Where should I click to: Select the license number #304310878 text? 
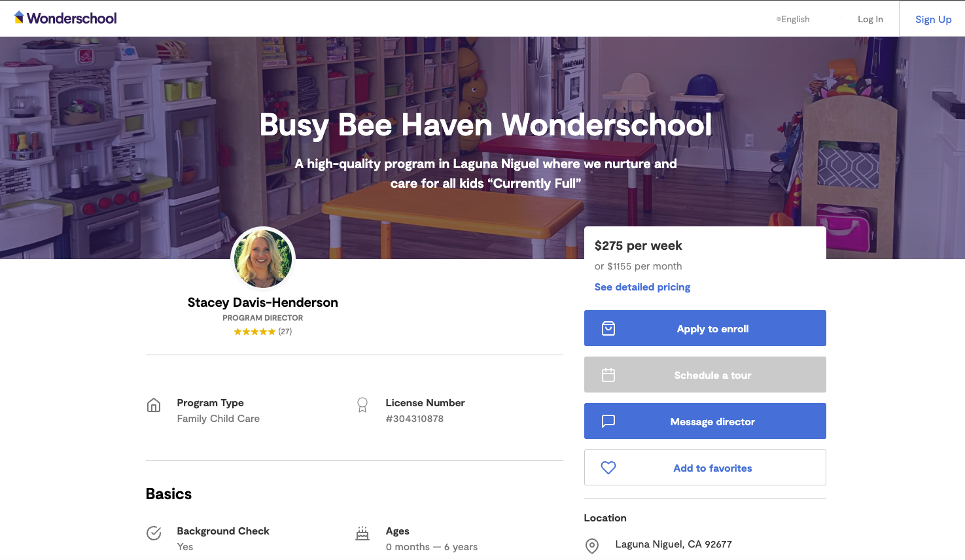(x=415, y=419)
